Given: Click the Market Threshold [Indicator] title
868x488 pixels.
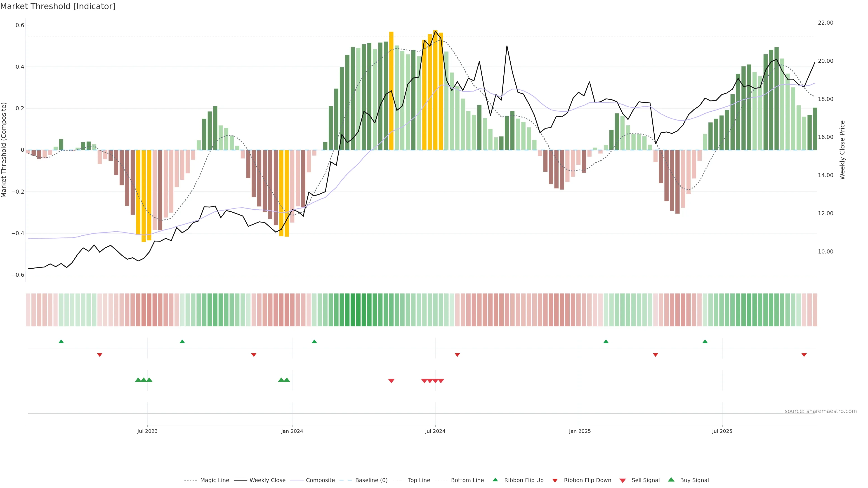Looking at the screenshot, I should 58,6.
